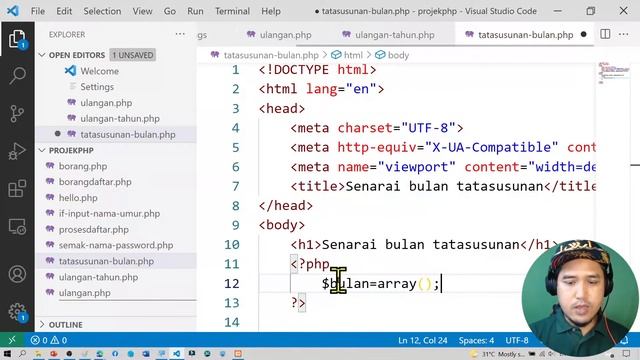
Task: Open the Manage gear icon
Action: tap(17, 312)
